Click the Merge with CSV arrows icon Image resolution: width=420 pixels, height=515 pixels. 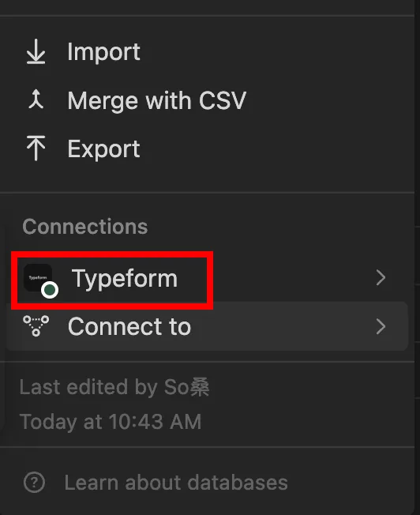click(x=36, y=100)
